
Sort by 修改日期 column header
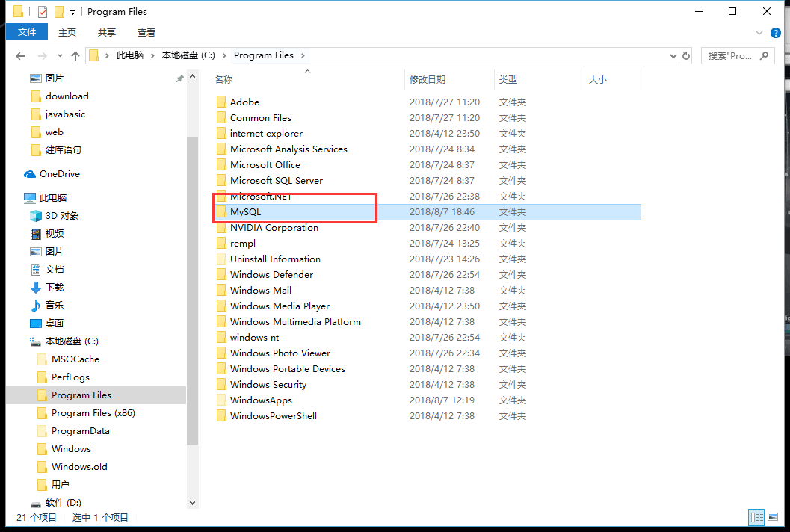tap(428, 80)
